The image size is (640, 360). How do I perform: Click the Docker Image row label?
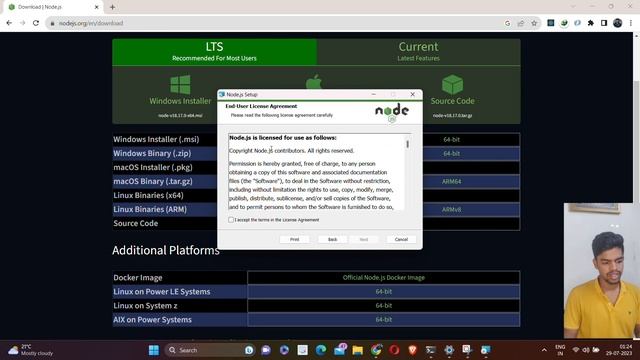click(x=138, y=278)
